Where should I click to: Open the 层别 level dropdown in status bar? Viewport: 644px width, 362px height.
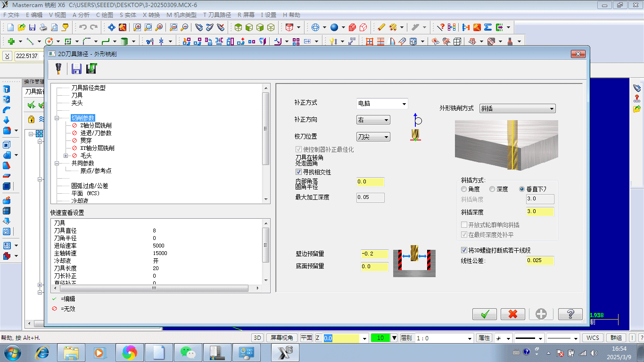coord(470,338)
